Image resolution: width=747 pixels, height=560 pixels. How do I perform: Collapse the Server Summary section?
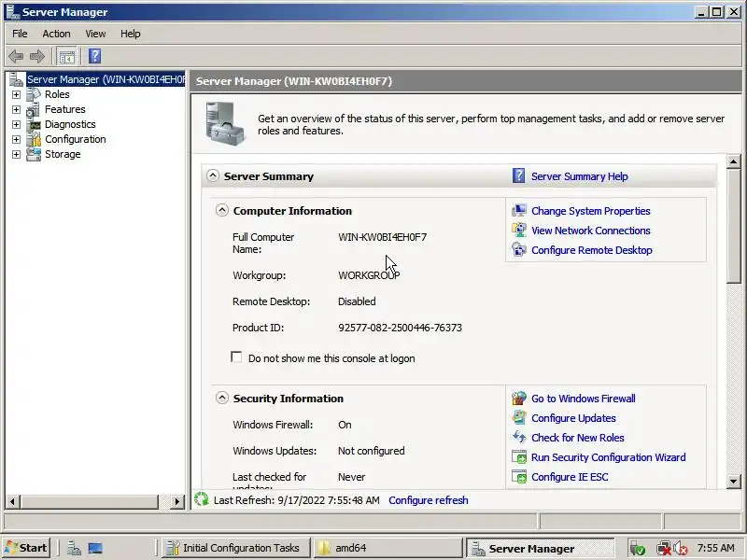tap(213, 175)
